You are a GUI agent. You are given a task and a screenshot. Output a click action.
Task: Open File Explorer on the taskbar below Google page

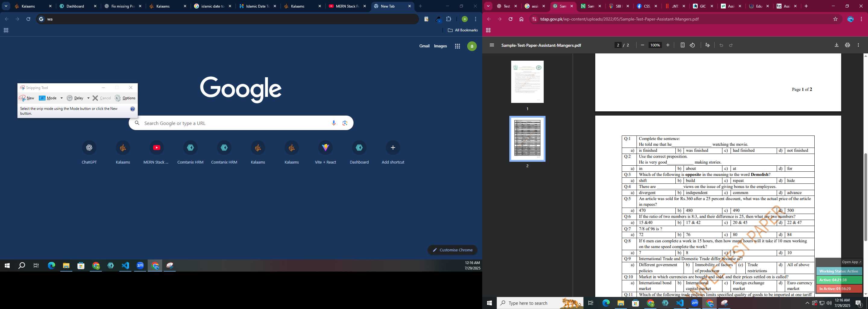[x=66, y=266]
